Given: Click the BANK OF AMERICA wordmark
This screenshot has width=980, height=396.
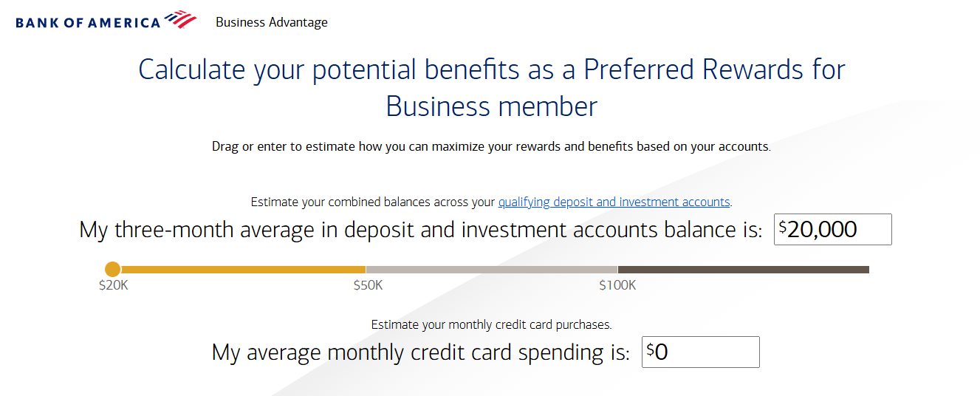Looking at the screenshot, I should coord(88,22).
